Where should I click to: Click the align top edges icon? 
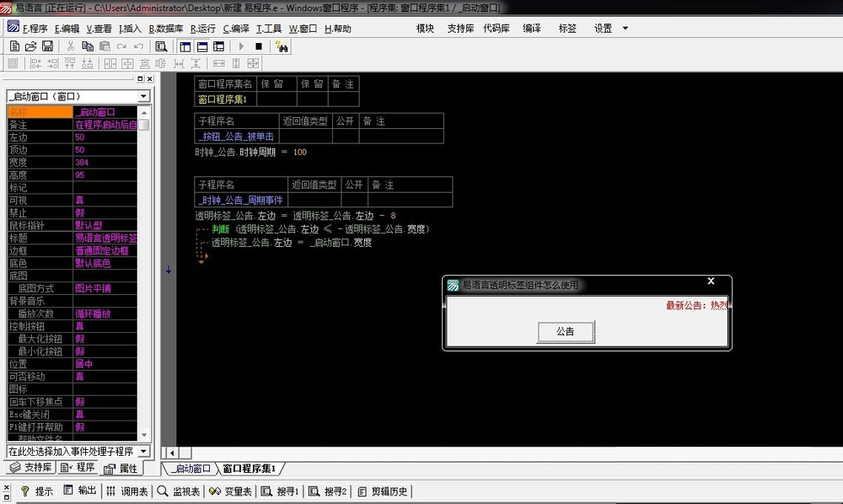coord(70,63)
